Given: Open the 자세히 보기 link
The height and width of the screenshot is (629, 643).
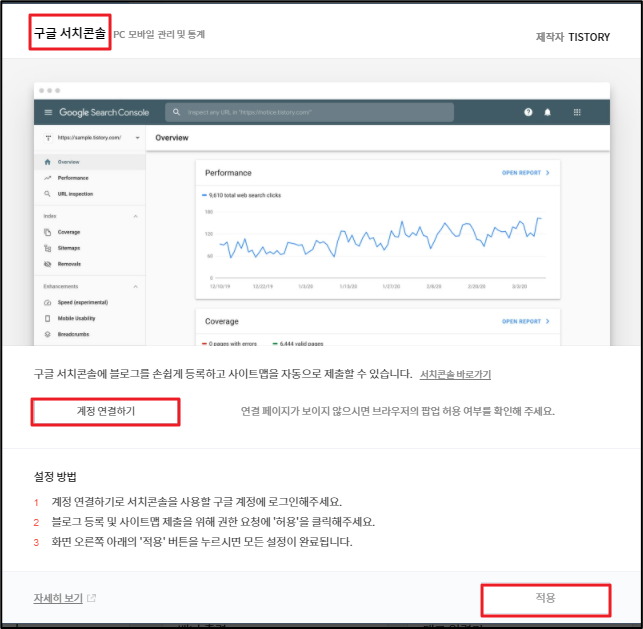Looking at the screenshot, I should coord(58,598).
